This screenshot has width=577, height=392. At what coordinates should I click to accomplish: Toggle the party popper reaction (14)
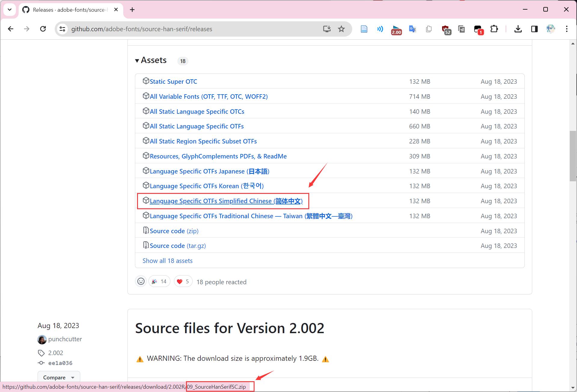point(159,281)
